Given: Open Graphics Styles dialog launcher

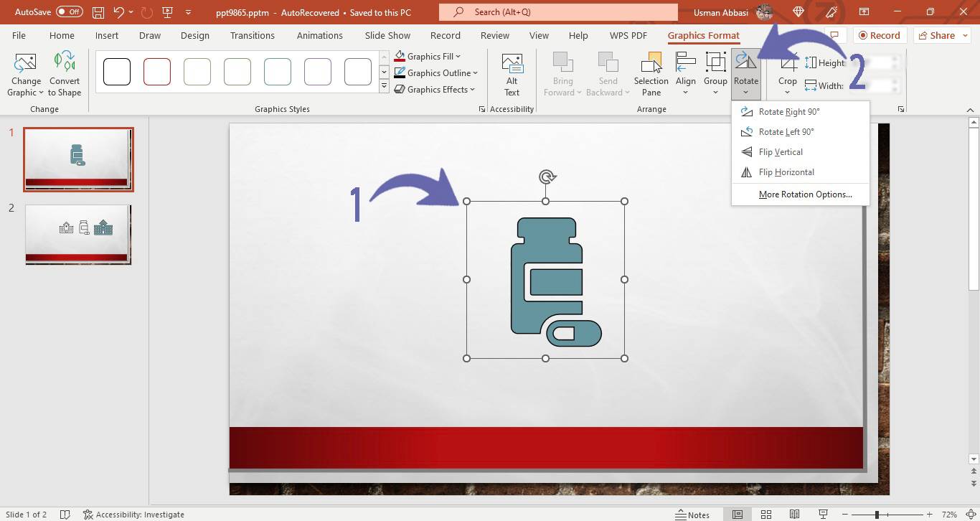Looking at the screenshot, I should click(x=481, y=109).
